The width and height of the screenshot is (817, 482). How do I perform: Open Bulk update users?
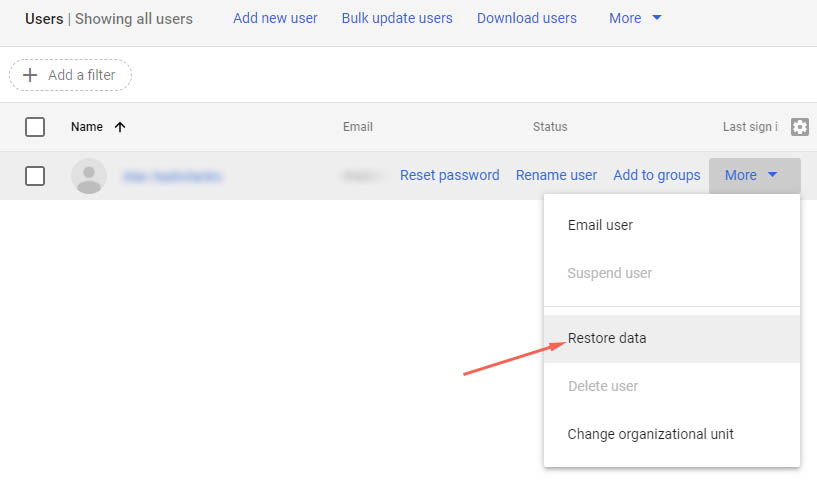[397, 18]
